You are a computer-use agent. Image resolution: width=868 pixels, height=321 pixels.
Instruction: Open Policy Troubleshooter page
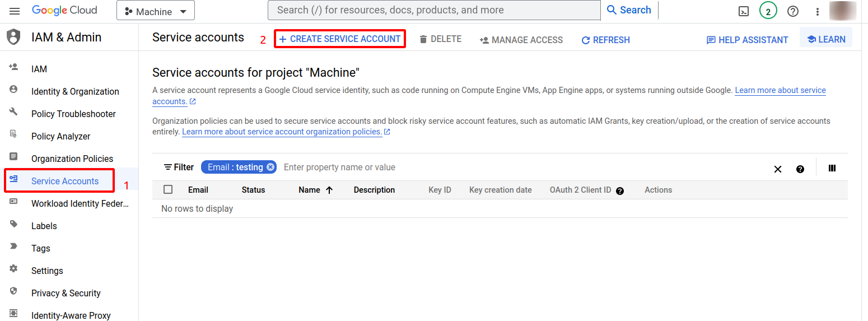pyautogui.click(x=73, y=114)
